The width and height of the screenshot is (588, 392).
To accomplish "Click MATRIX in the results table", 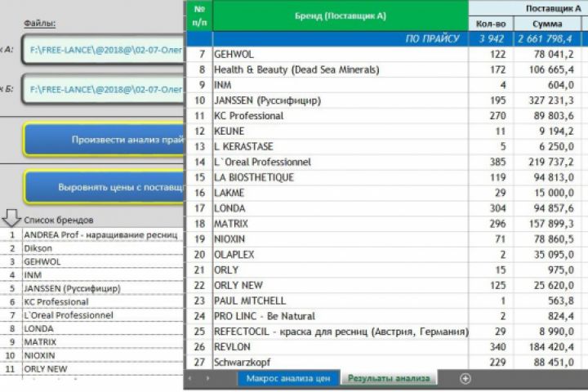I will (341, 224).
